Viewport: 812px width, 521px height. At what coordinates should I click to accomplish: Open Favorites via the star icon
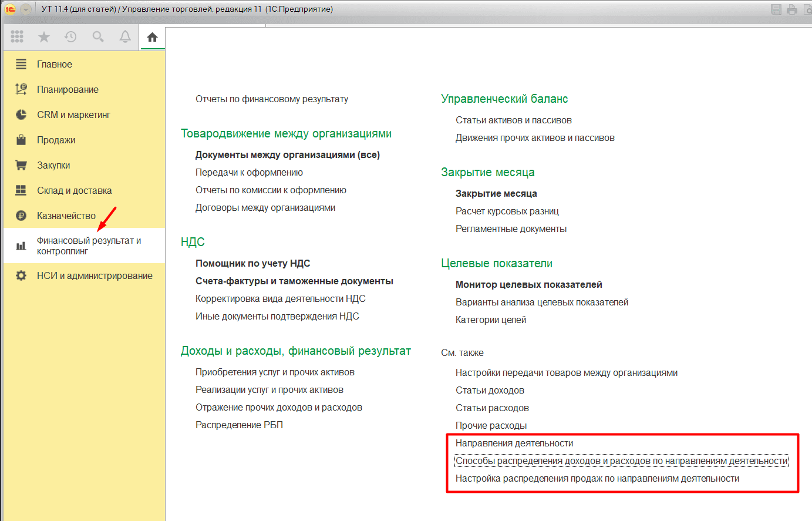(44, 37)
